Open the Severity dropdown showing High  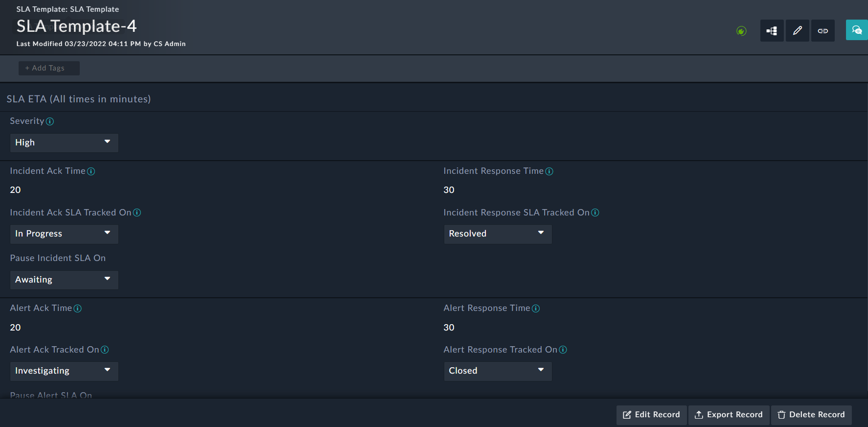64,142
